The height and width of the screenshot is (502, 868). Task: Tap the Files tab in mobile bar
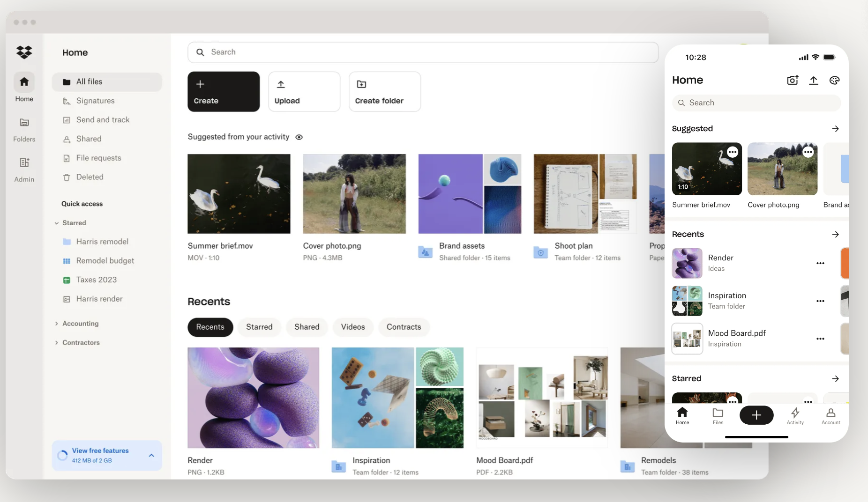click(718, 416)
